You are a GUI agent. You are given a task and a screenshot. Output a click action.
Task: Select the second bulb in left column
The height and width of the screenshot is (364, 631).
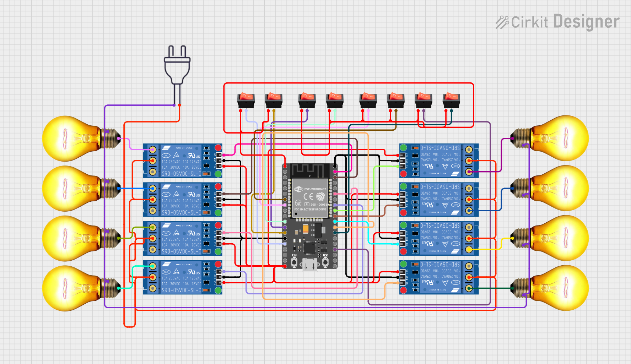tap(81, 189)
